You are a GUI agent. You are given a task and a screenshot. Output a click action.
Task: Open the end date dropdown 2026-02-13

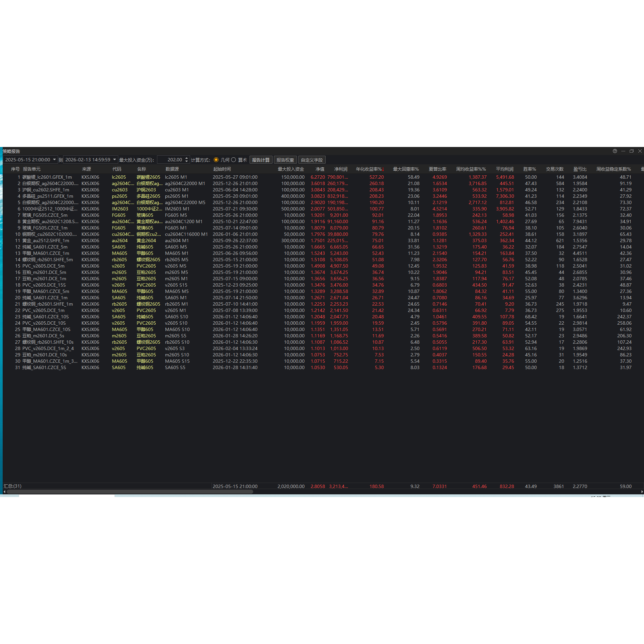click(115, 160)
